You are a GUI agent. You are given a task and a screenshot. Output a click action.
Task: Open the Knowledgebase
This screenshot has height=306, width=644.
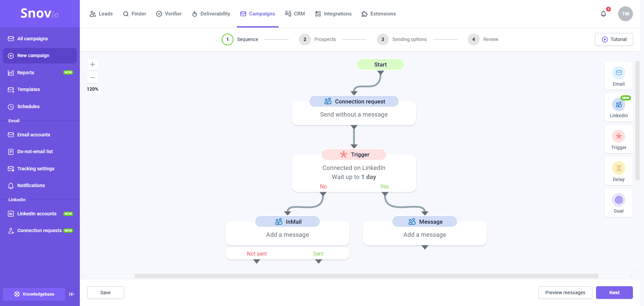[x=34, y=294]
